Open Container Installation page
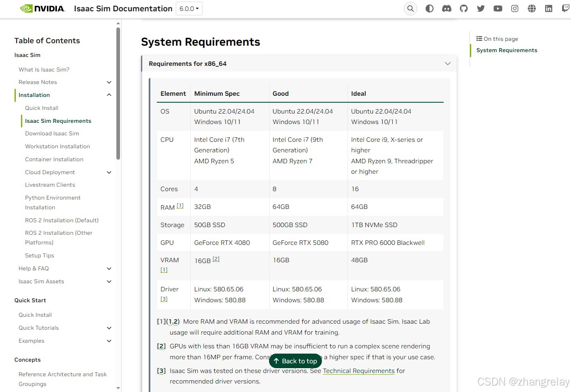This screenshot has width=571, height=392. tap(54, 159)
